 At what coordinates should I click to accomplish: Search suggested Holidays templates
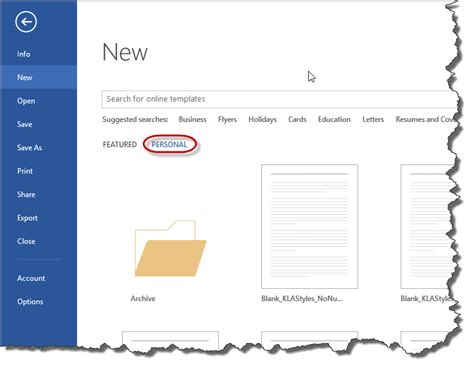[262, 119]
